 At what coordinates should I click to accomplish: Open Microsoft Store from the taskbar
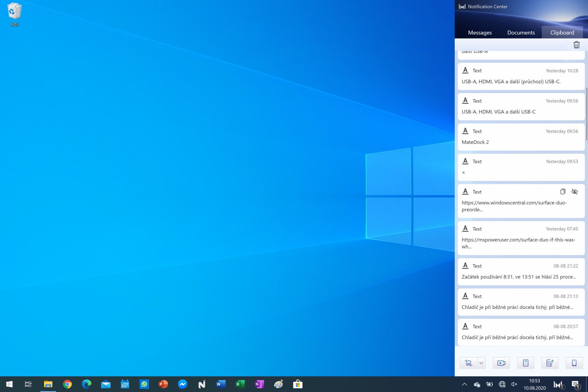pyautogui.click(x=298, y=384)
